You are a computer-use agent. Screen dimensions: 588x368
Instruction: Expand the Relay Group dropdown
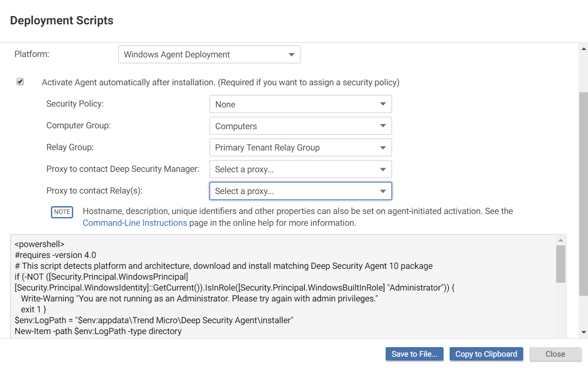pyautogui.click(x=300, y=147)
